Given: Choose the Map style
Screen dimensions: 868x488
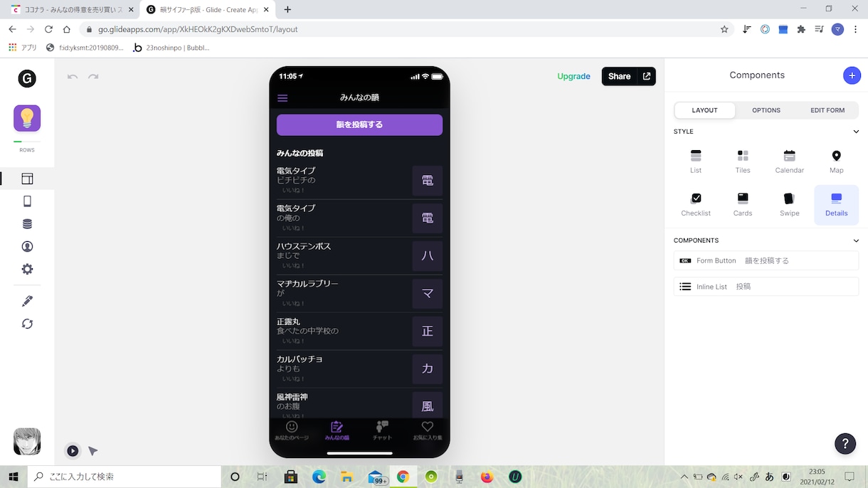Looking at the screenshot, I should point(837,161).
